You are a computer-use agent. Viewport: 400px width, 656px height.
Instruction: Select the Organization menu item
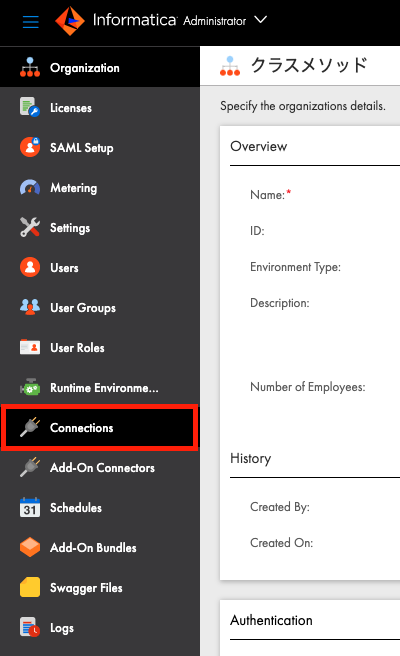[x=100, y=67]
